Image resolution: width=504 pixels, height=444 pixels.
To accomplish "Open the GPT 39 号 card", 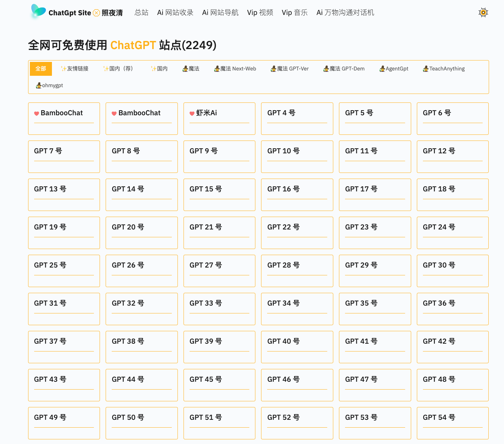I will [x=219, y=347].
